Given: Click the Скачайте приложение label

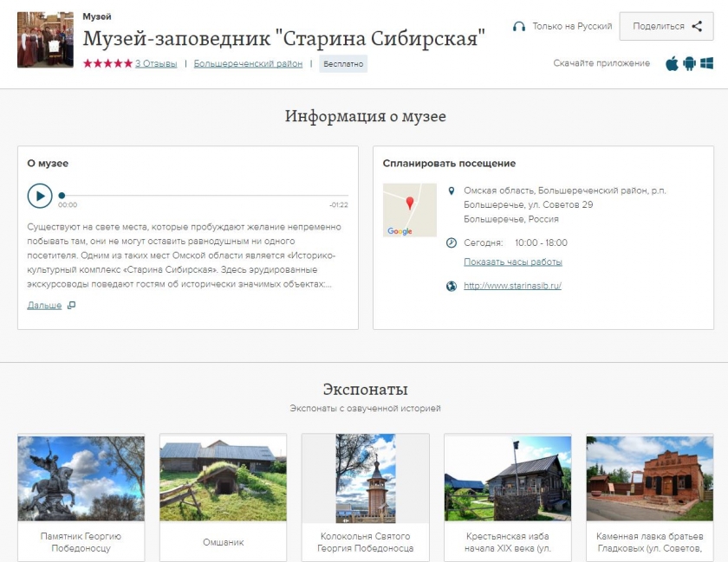Looking at the screenshot, I should (601, 63).
